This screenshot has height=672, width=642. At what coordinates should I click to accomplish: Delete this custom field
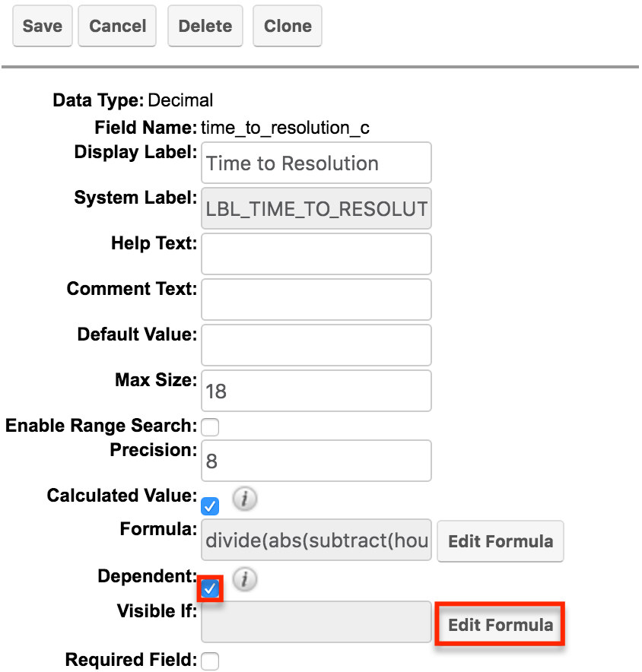point(205,26)
